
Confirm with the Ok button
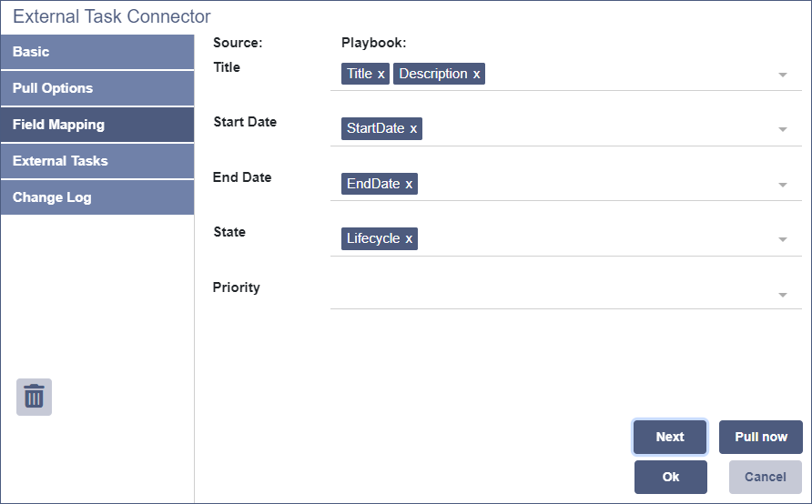click(x=671, y=477)
